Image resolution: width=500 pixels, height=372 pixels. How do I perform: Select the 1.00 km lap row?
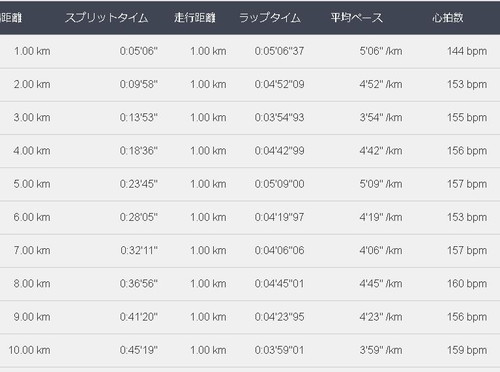pyautogui.click(x=250, y=51)
